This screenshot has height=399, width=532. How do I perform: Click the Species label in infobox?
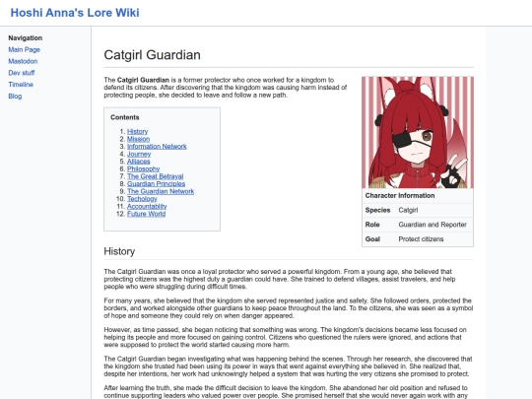coord(377,210)
